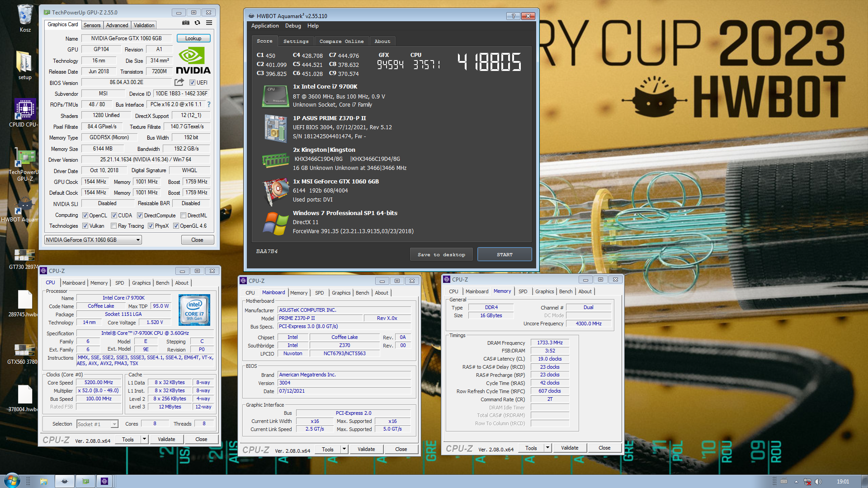Click the NVIDIA logo in GPU-Z
Viewport: 868px width, 488px height.
(193, 61)
